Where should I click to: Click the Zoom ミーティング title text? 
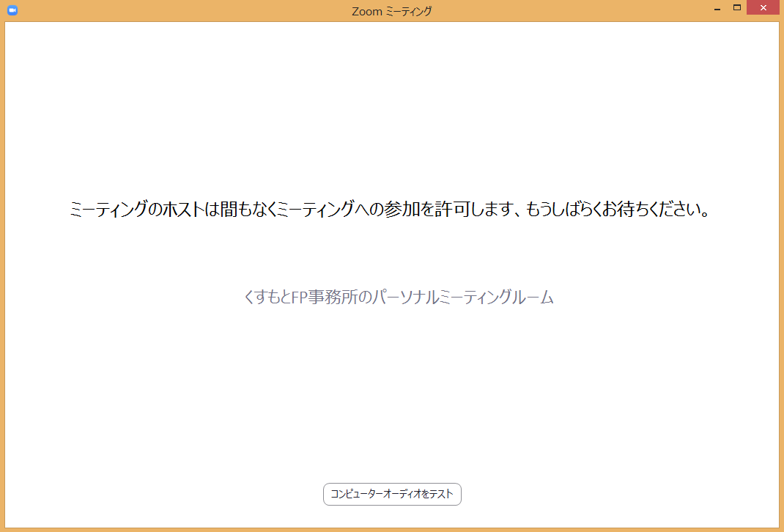coord(391,11)
